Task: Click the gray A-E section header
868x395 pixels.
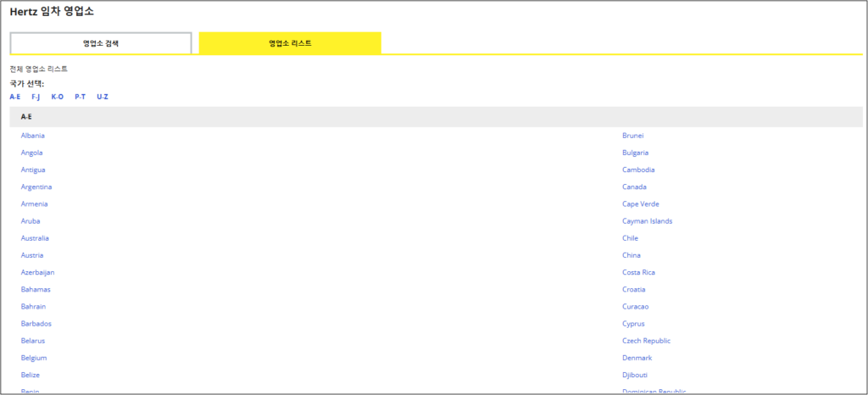Action: click(x=437, y=117)
